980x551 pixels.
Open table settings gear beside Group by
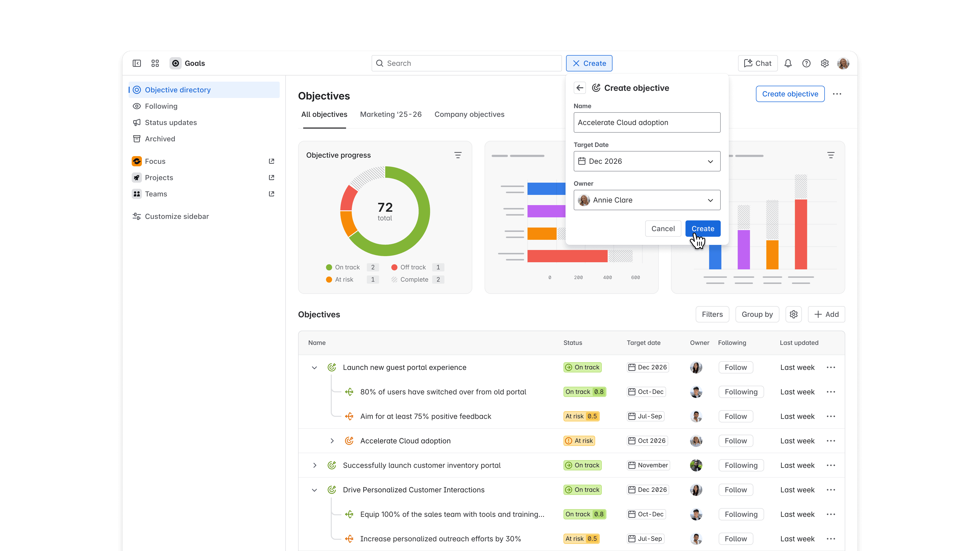[x=793, y=314]
